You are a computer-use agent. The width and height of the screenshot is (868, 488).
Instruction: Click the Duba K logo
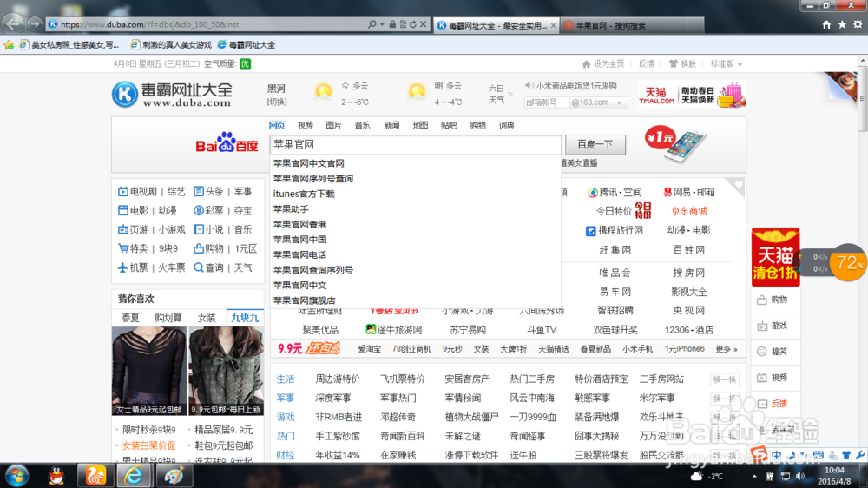(124, 94)
